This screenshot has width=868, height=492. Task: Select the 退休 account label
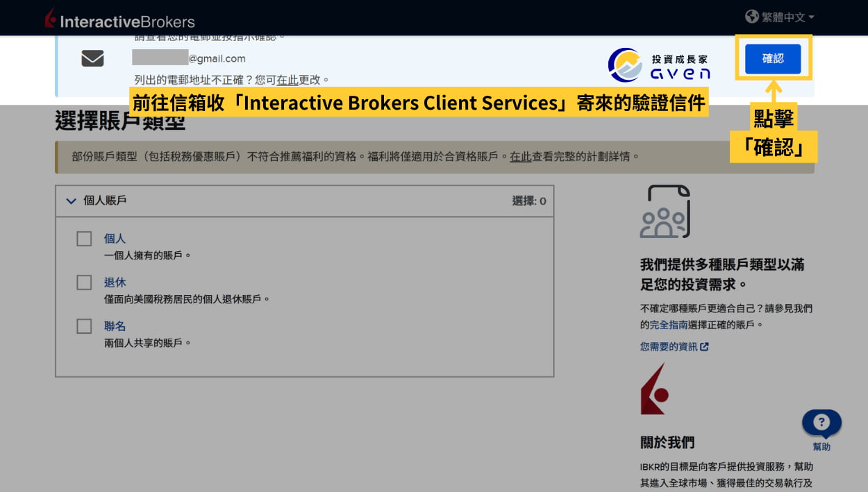(x=115, y=282)
